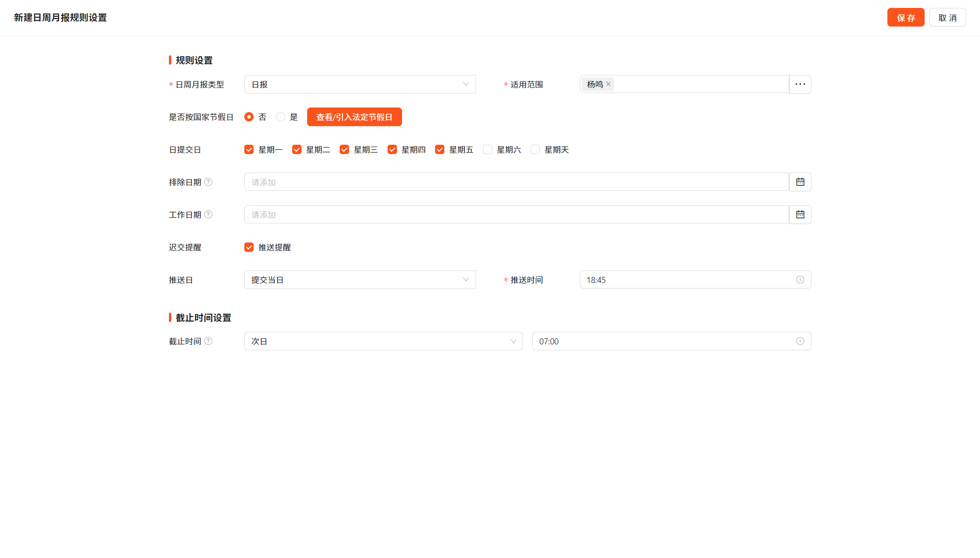The width and height of the screenshot is (980, 558).
Task: Click the push time clock icon
Action: [x=800, y=280]
